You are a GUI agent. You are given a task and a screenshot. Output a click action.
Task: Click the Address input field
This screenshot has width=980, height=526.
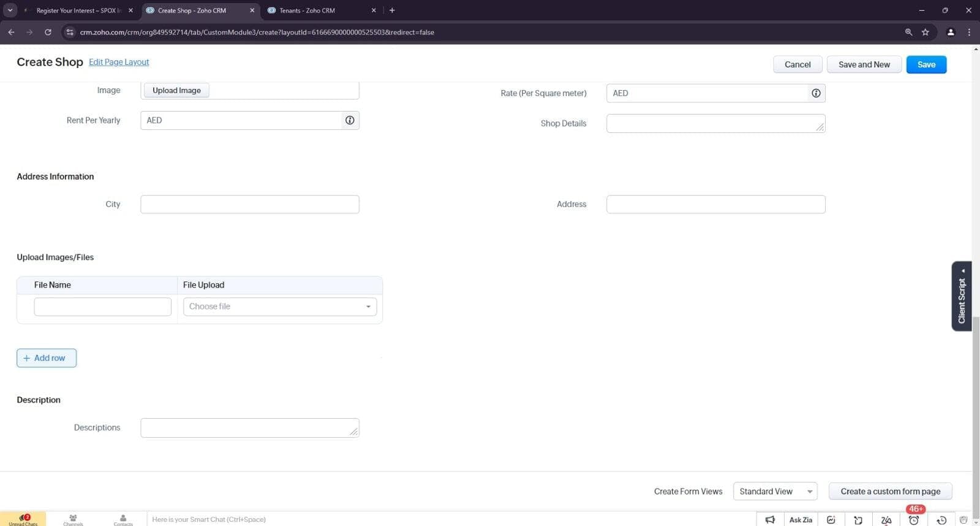pos(715,204)
